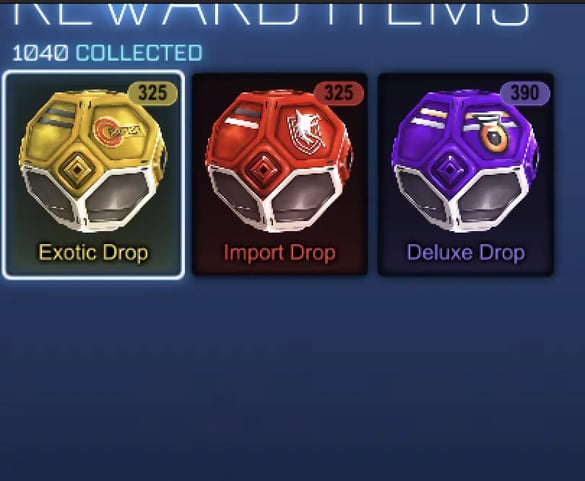Click the 325 count badge on Import Drop
The image size is (585, 481).
(339, 93)
